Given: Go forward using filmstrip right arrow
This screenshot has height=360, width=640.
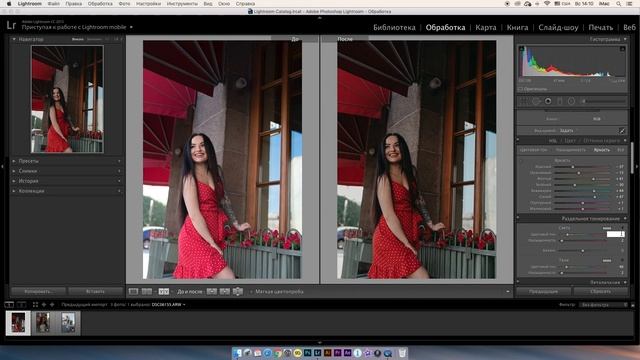Looking at the screenshot, I should coord(52,304).
